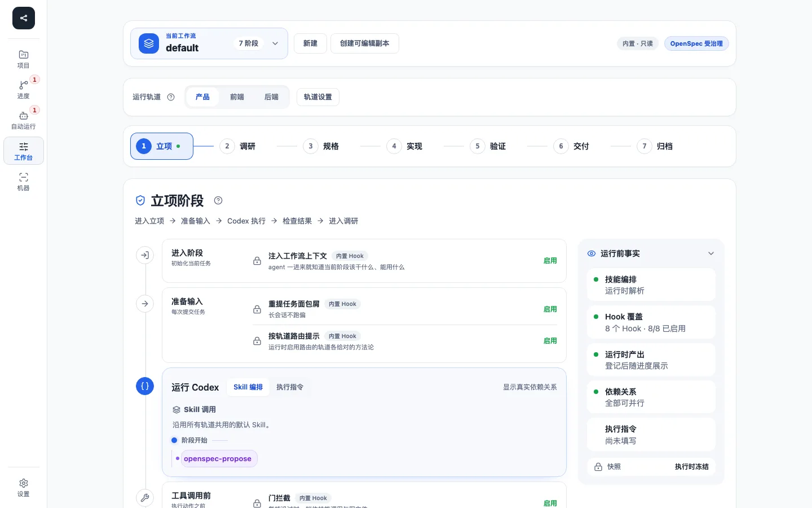Image resolution: width=812 pixels, height=508 pixels.
Task: Open the Hook 覆盖 fact card
Action: pyautogui.click(x=651, y=322)
